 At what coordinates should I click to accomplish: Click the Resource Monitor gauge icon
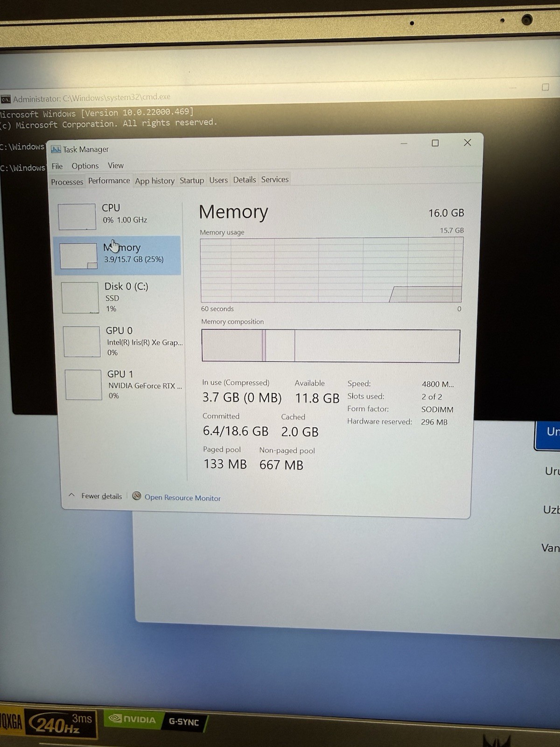(136, 496)
